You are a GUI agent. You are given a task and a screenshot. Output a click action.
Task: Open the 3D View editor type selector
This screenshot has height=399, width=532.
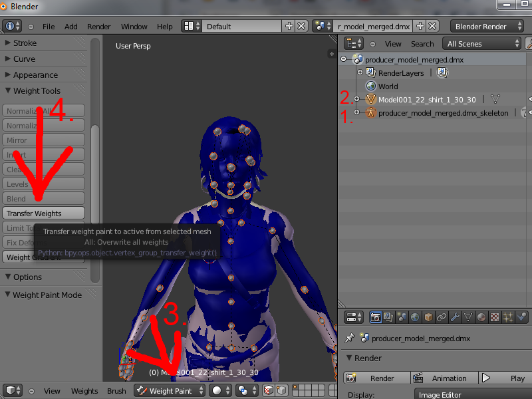(13, 390)
